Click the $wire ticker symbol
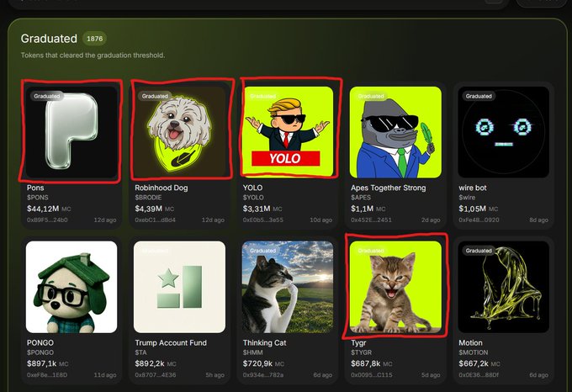572x392 pixels. click(467, 198)
